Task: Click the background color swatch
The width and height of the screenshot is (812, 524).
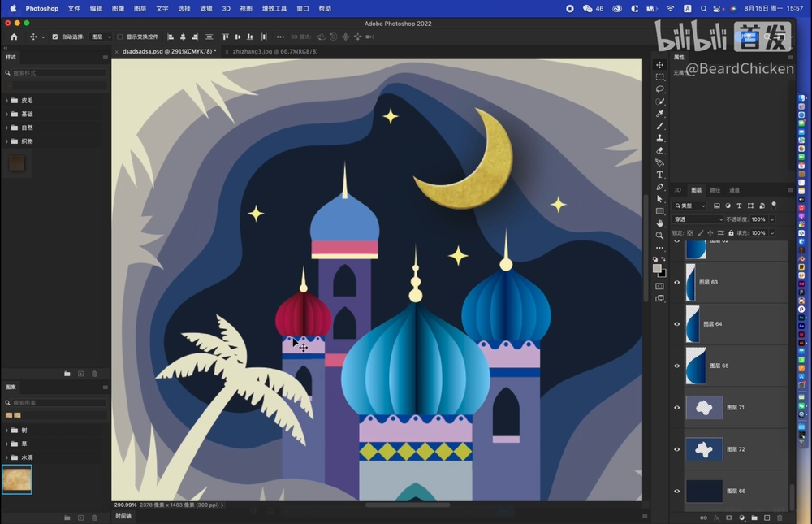Action: (x=663, y=274)
